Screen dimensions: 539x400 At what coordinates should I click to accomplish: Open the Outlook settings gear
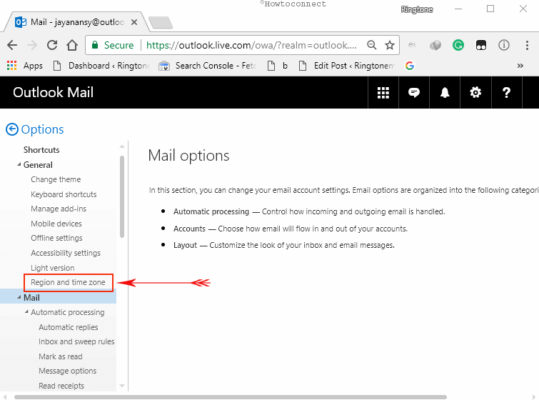coord(476,92)
